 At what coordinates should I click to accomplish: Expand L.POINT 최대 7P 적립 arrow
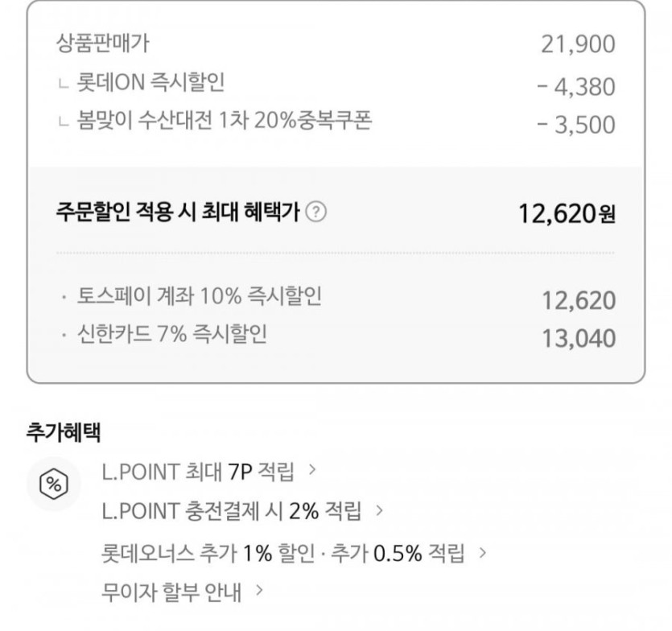(x=312, y=470)
